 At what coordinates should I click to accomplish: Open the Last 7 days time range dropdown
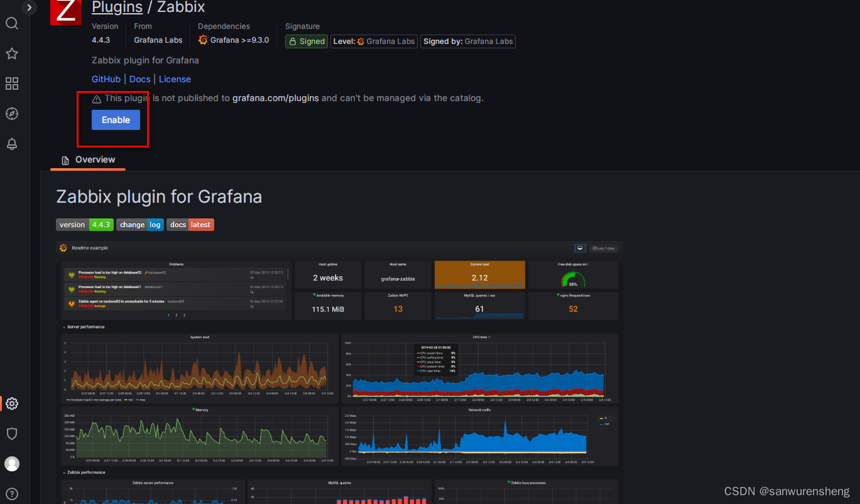(x=602, y=248)
